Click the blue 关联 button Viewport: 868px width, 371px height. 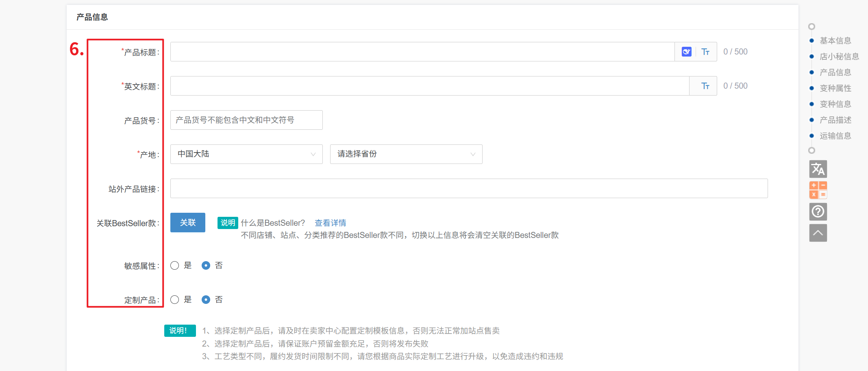[188, 223]
